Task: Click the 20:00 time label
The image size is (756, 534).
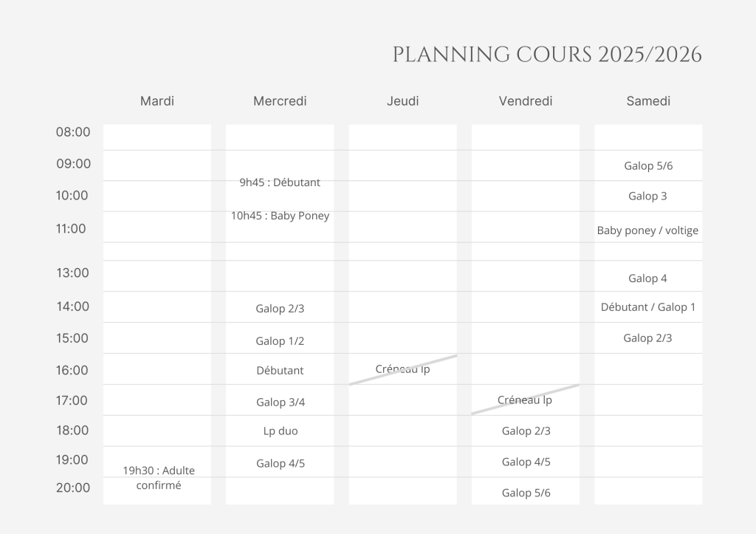Action: pyautogui.click(x=73, y=487)
